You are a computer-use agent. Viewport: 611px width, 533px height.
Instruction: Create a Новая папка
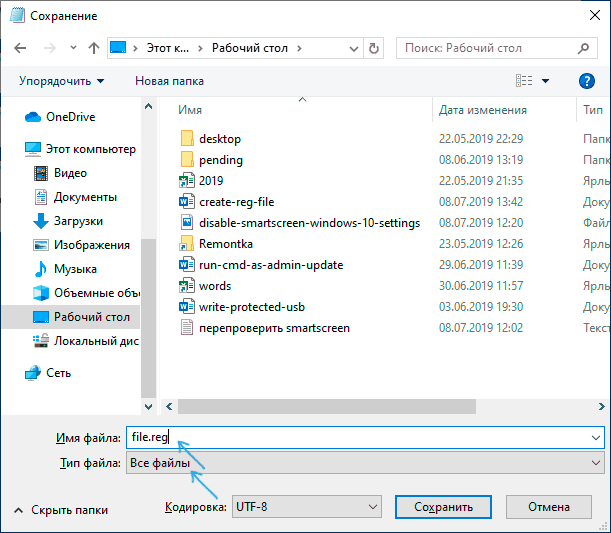coord(169,81)
